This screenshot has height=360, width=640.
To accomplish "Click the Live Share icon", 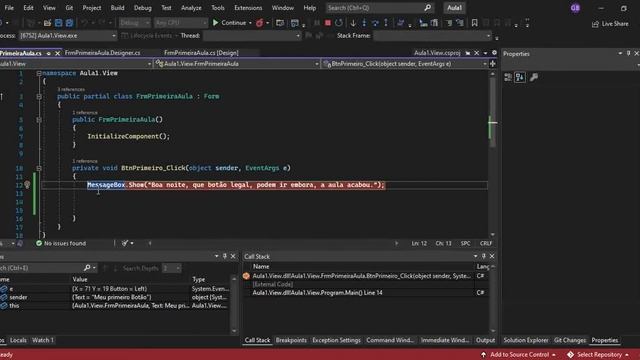I will pyautogui.click(x=596, y=24).
